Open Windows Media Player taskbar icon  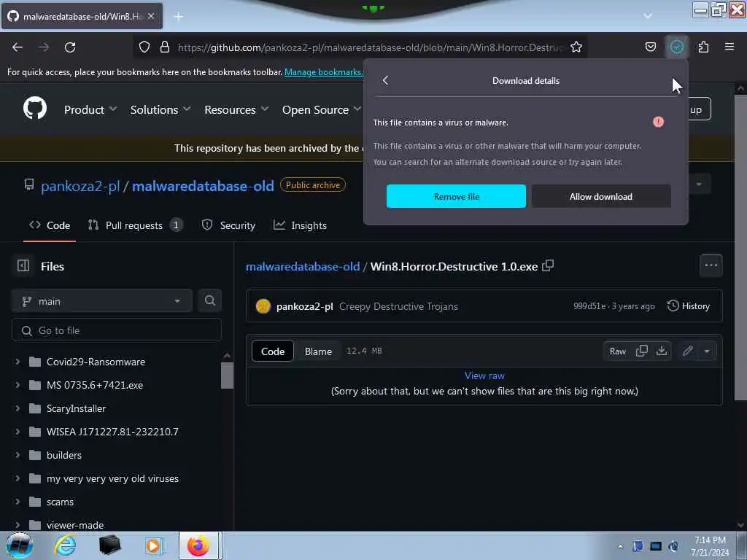153,545
